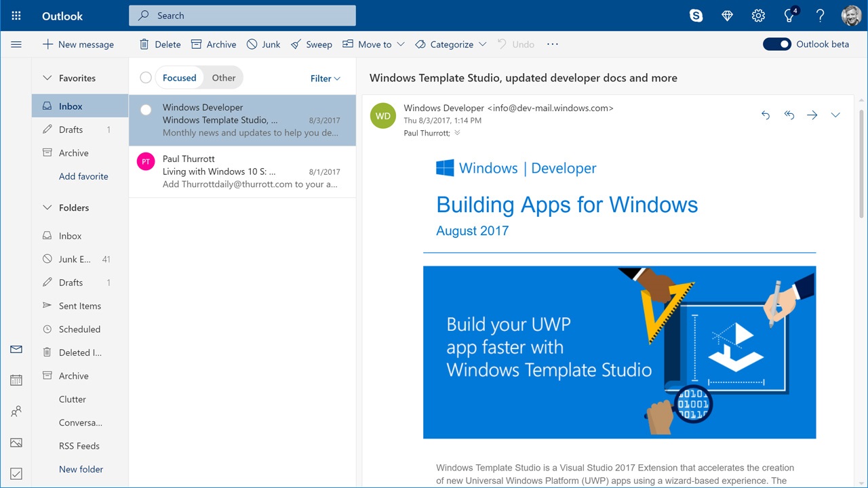Collapse the Favorites section

47,78
